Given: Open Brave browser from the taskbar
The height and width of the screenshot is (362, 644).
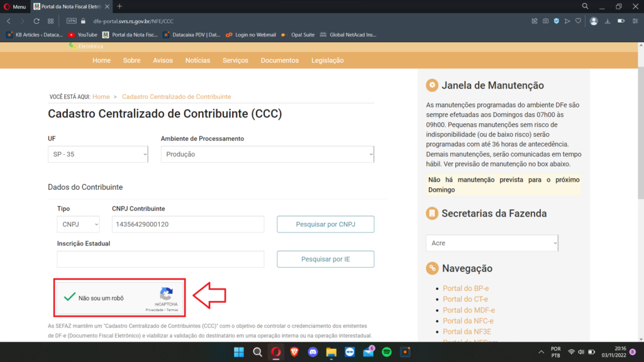Looking at the screenshot, I should (294, 352).
